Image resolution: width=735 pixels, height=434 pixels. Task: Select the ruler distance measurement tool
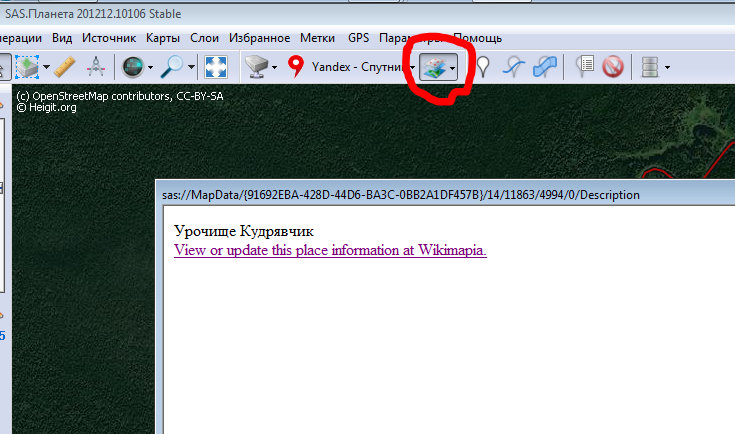point(65,67)
